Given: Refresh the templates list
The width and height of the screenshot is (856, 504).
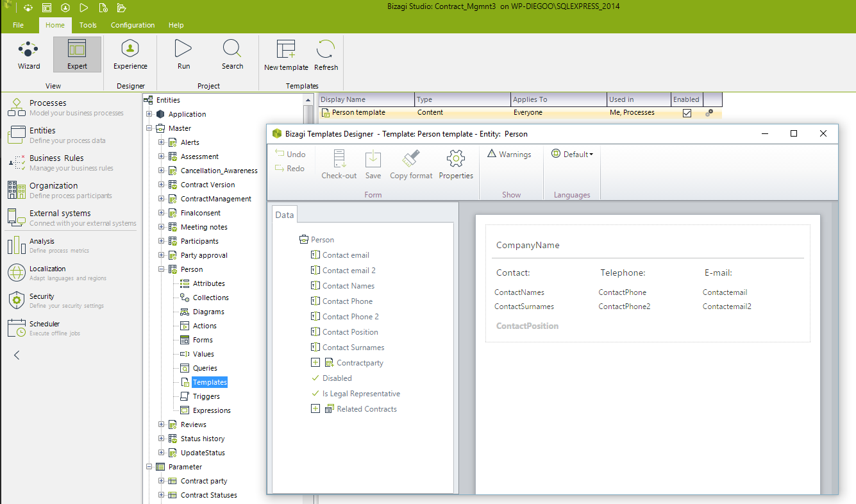Looking at the screenshot, I should pos(326,55).
